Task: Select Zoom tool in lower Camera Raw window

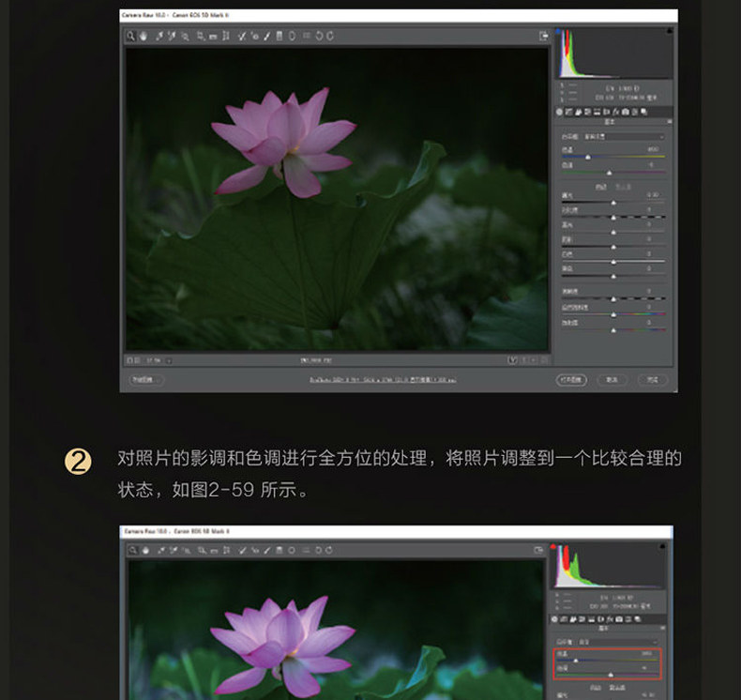Action: [133, 550]
